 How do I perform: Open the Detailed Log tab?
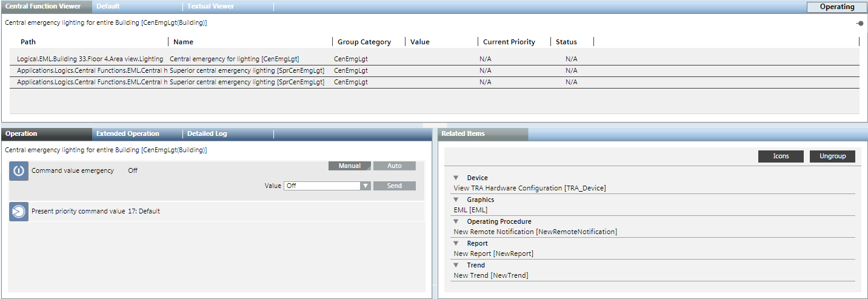point(207,134)
